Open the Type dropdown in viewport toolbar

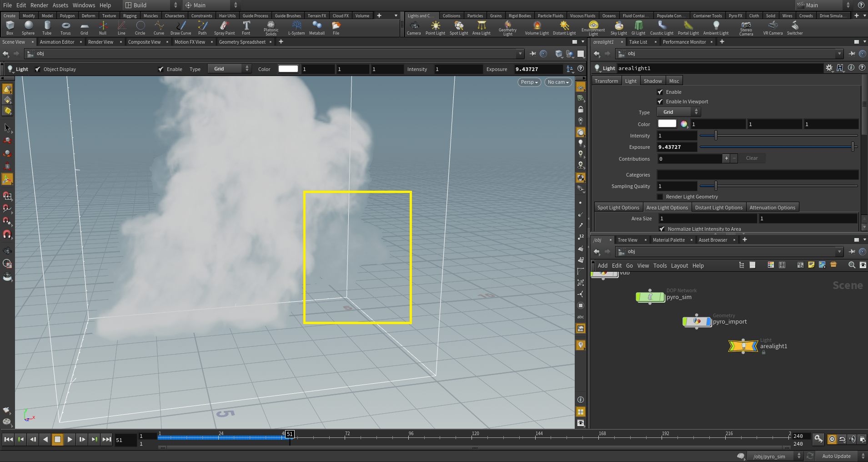[229, 69]
